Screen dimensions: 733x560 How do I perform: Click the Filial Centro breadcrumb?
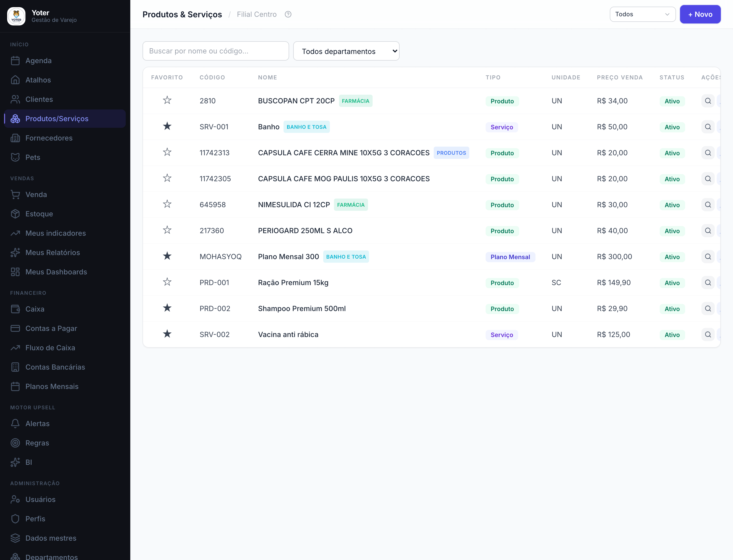(257, 14)
